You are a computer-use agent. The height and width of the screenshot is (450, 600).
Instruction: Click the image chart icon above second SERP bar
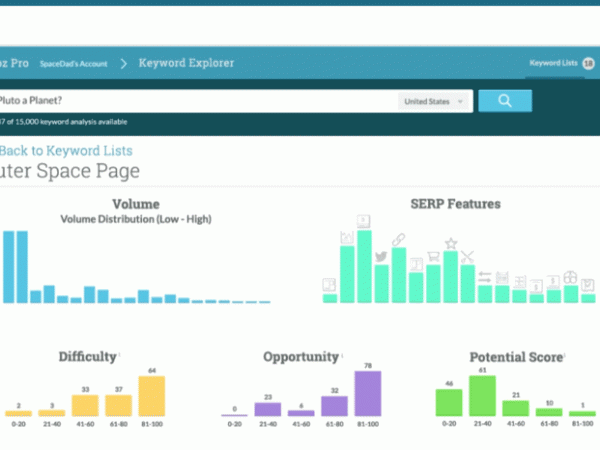click(x=346, y=237)
